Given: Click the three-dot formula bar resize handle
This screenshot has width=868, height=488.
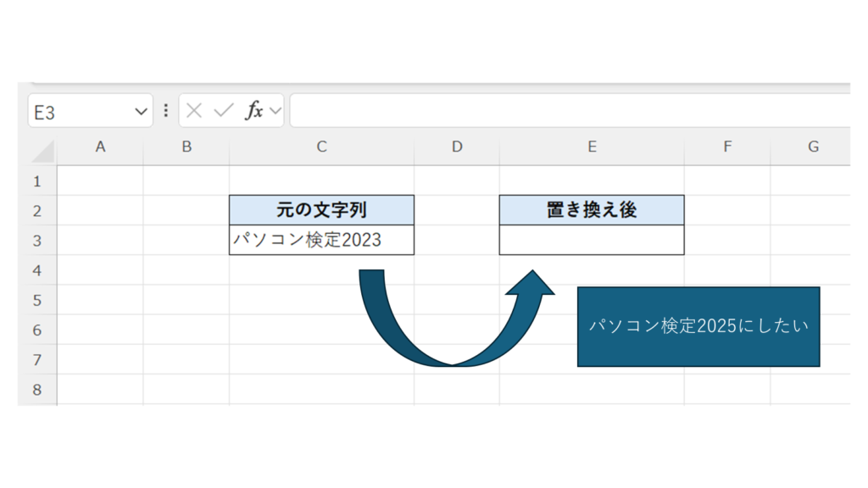Looking at the screenshot, I should pos(166,111).
